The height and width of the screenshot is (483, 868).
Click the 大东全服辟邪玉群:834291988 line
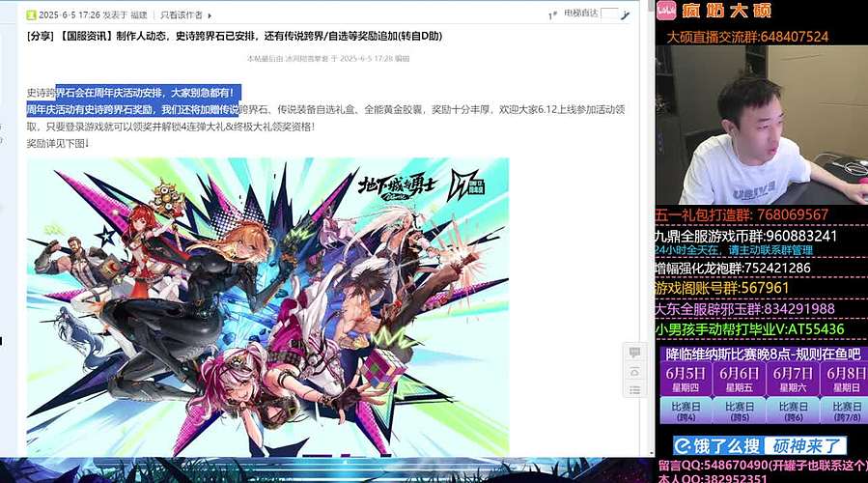point(745,308)
